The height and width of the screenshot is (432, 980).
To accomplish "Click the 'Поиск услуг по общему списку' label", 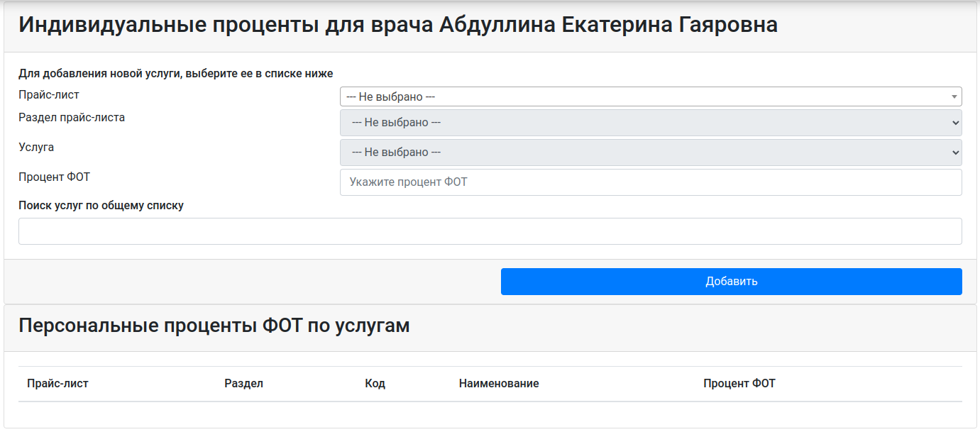I will pos(101,206).
